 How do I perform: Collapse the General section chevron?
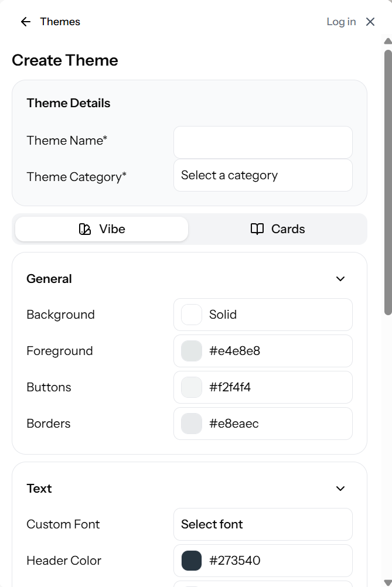(340, 279)
